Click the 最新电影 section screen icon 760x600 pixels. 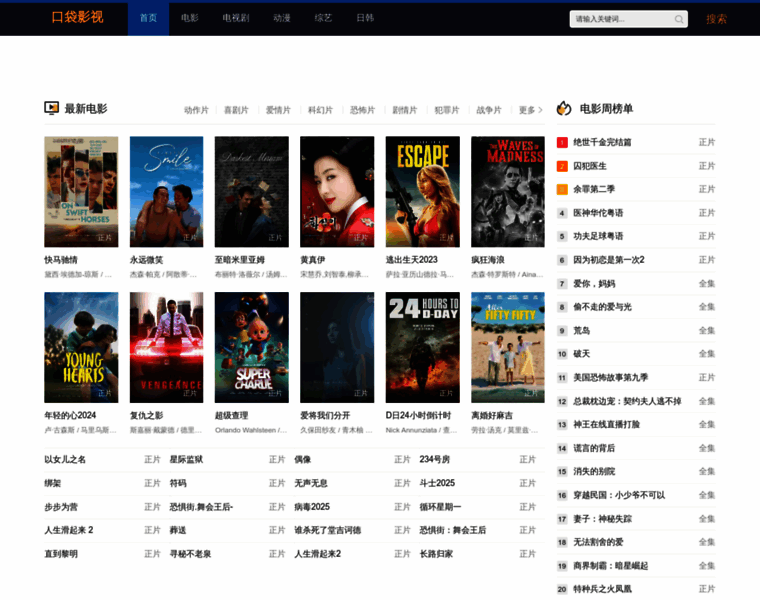(51, 108)
